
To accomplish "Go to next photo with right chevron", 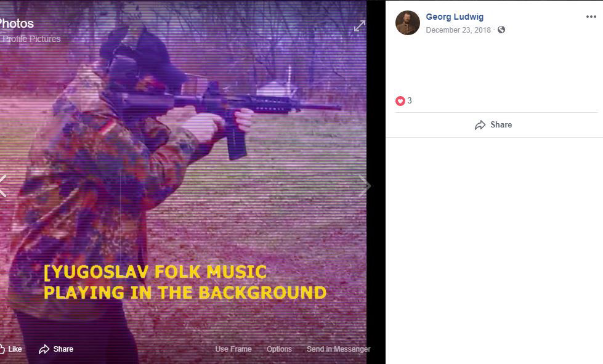I will pos(364,186).
